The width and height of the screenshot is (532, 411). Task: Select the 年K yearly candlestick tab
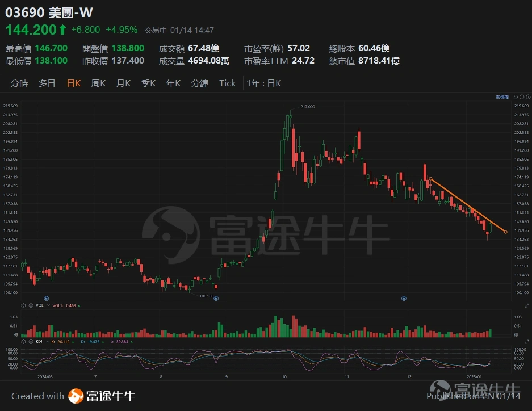[x=173, y=83]
